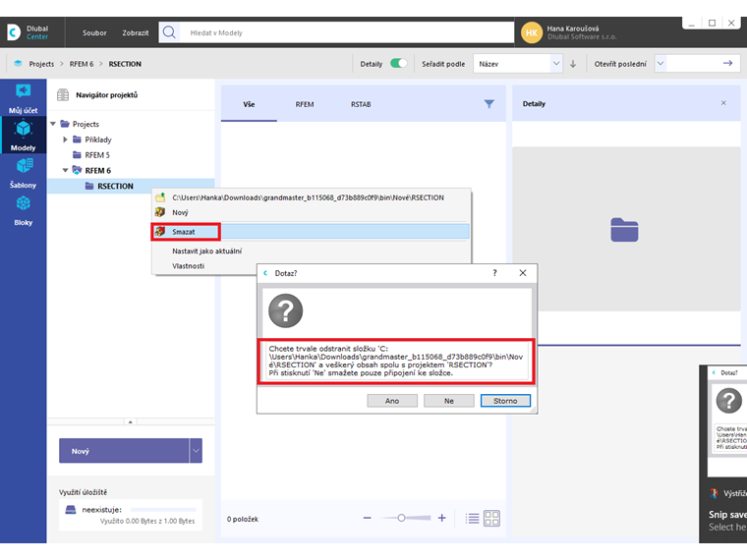The image size is (747, 560).
Task: Select the RSECTION tree item
Action: tap(115, 187)
